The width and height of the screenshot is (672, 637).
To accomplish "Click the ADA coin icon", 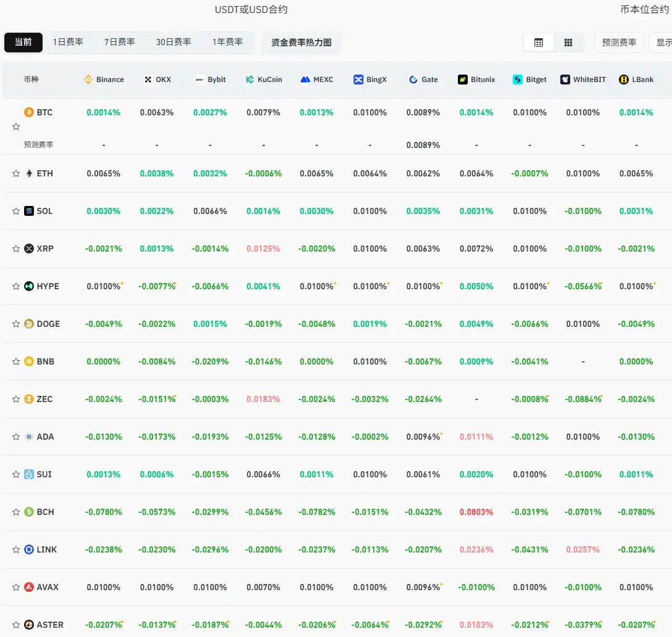I will click(29, 437).
